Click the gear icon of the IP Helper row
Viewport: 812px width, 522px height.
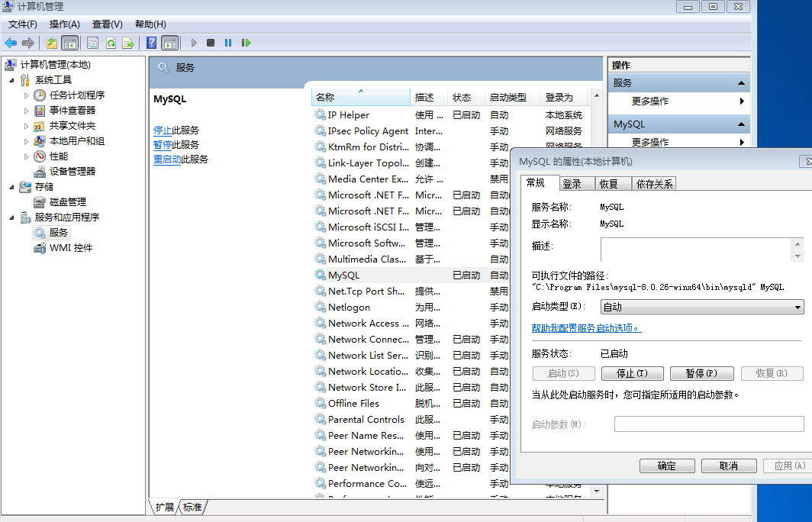coord(321,115)
